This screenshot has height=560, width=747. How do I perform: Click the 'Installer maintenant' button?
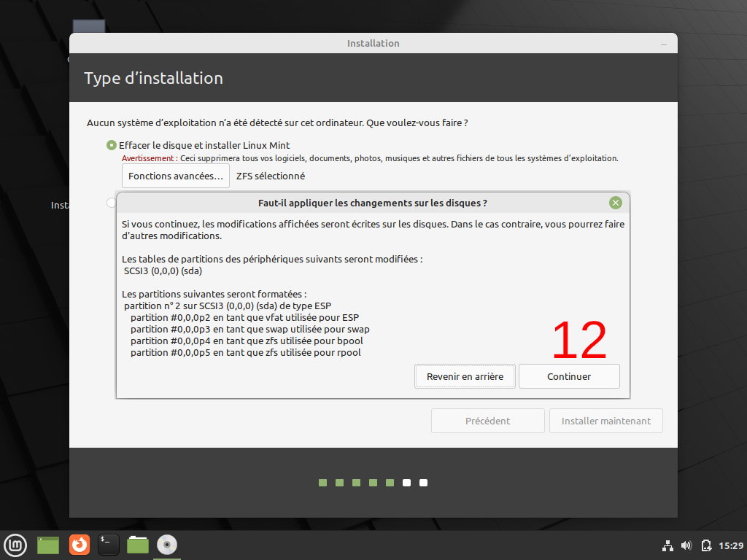605,421
